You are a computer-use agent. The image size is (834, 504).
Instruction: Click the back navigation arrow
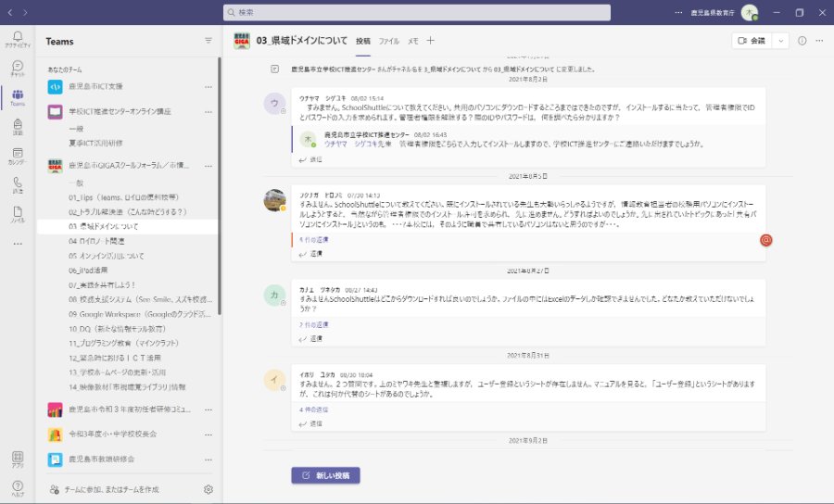pos(9,12)
